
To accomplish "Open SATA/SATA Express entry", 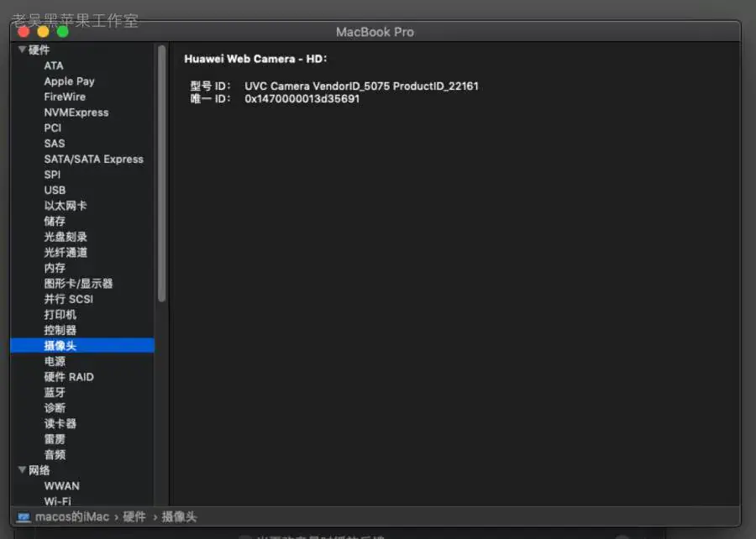I will [x=93, y=159].
